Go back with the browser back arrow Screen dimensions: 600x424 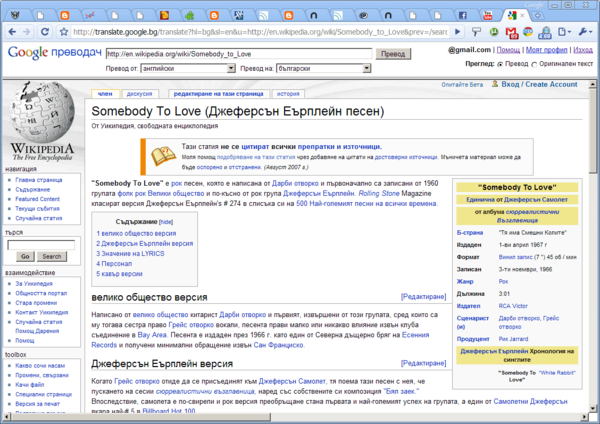12,32
